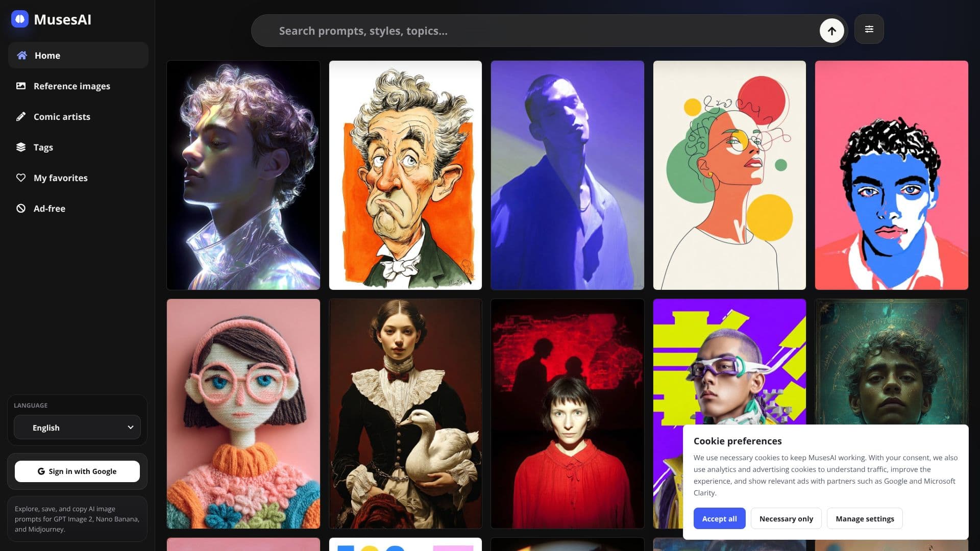Viewport: 980px width, 551px height.
Task: Open Manage settings for cookies
Action: coord(865,518)
